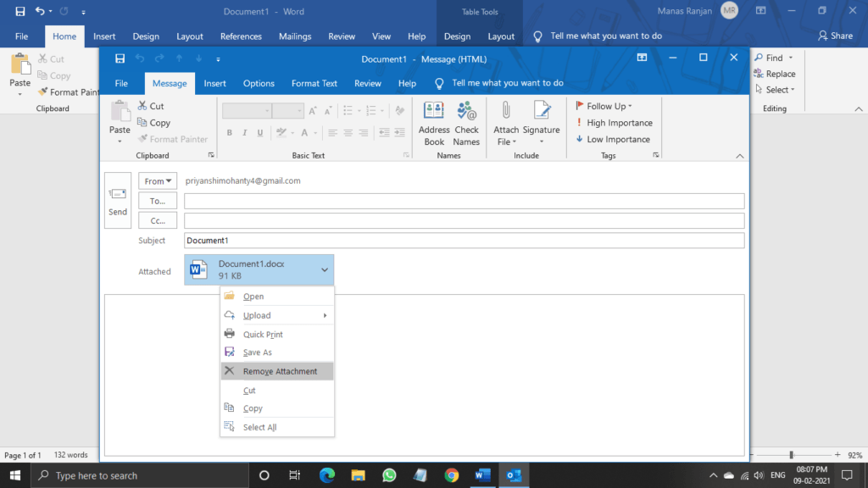Click the Paste button in the message window
This screenshot has width=868, height=488.
click(x=120, y=122)
